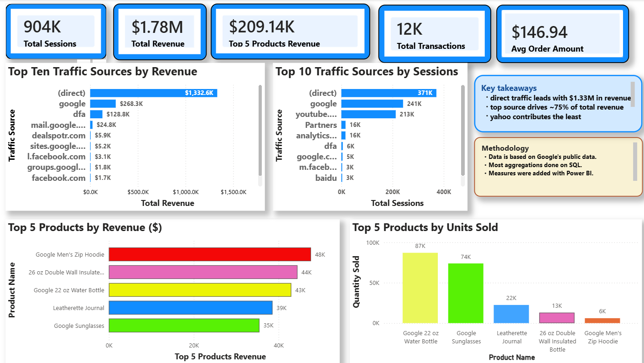Select the 904K Total Sessions card

(56, 32)
